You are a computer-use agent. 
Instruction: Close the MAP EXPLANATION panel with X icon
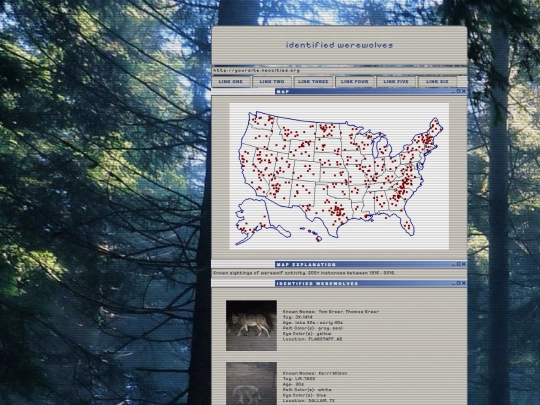click(464, 264)
